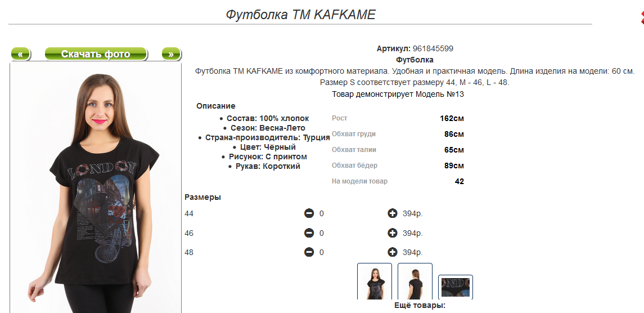Click На модели товар label
Viewport: 644px width, 313px height.
point(359,181)
